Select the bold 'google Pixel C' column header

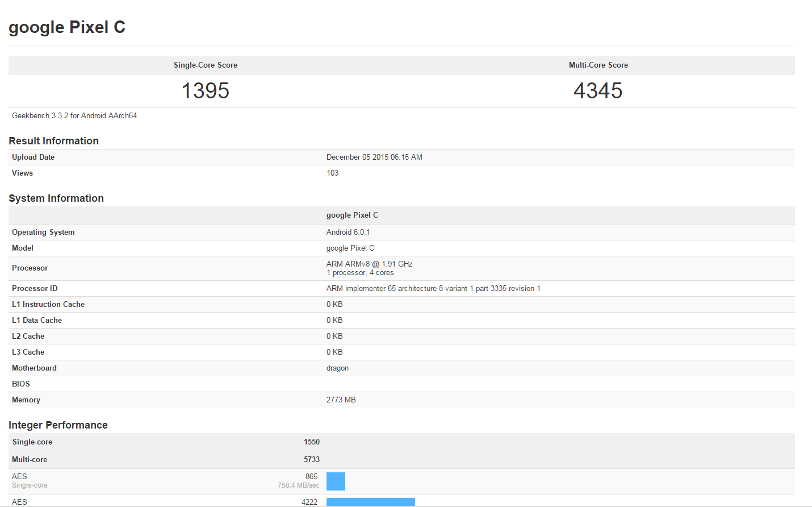(x=352, y=215)
